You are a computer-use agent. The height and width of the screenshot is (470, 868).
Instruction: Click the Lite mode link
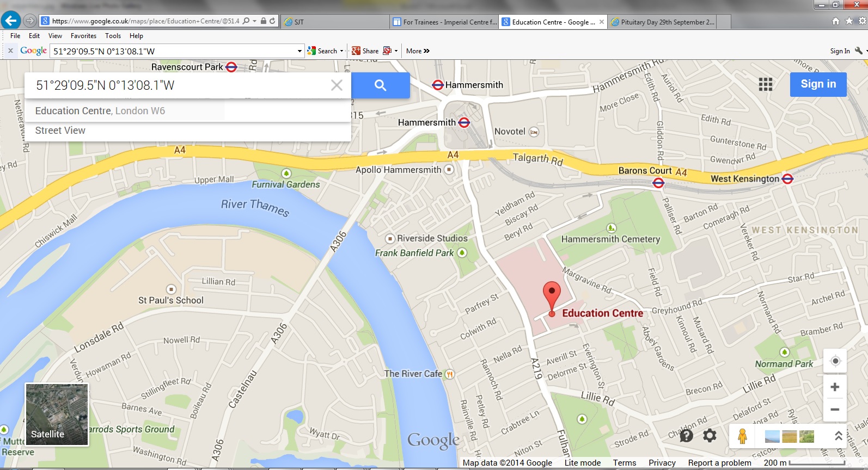582,463
